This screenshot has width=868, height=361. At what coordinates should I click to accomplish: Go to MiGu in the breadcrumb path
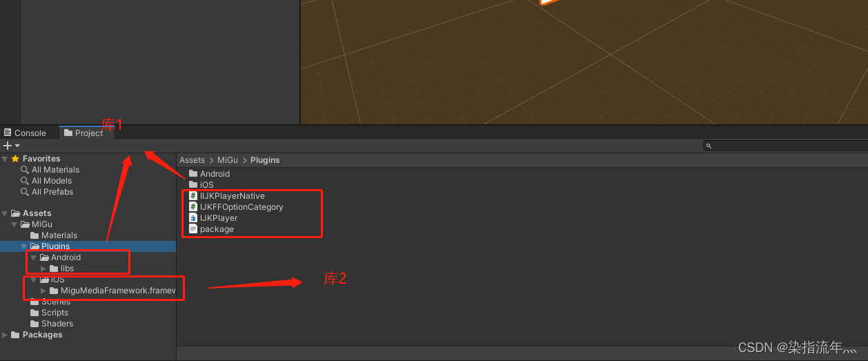pos(227,160)
